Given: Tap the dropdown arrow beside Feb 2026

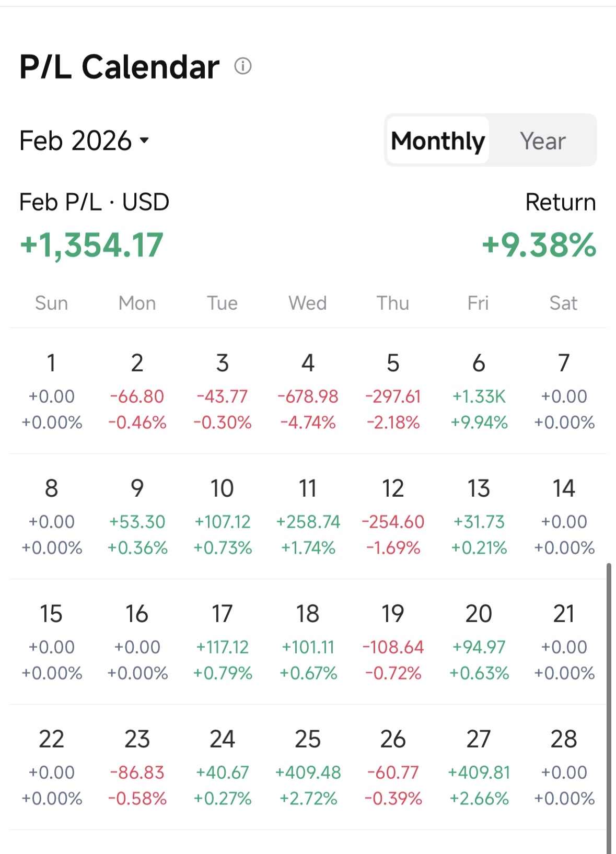Looking at the screenshot, I should (x=144, y=141).
